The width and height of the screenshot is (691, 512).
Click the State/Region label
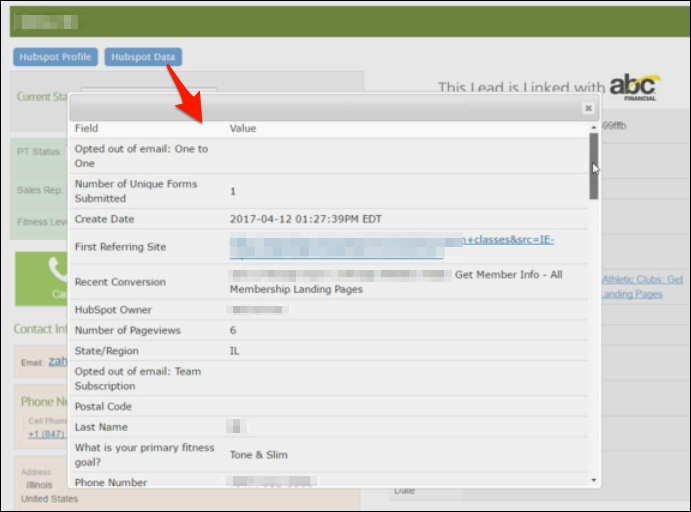[x=107, y=351]
